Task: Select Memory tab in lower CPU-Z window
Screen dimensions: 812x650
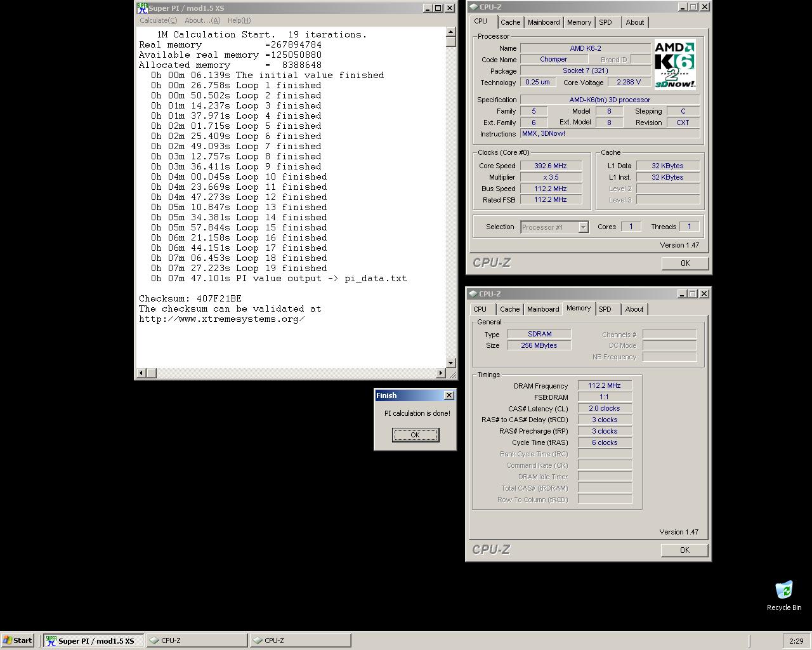Action: 579,308
